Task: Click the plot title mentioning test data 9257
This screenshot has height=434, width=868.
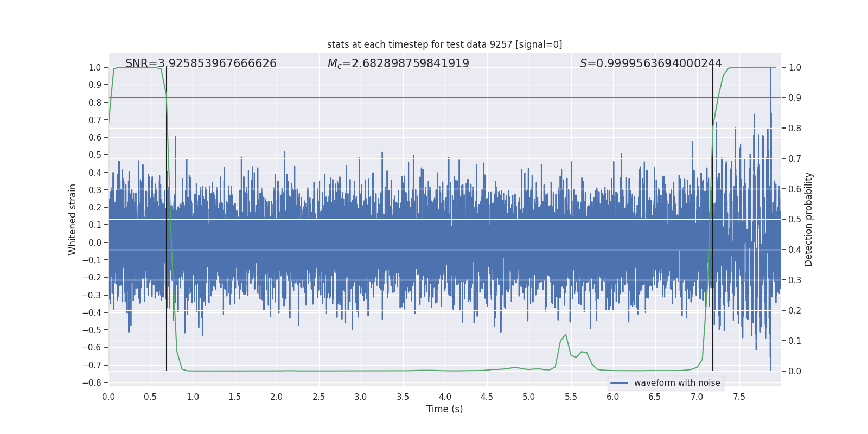Action: point(445,44)
